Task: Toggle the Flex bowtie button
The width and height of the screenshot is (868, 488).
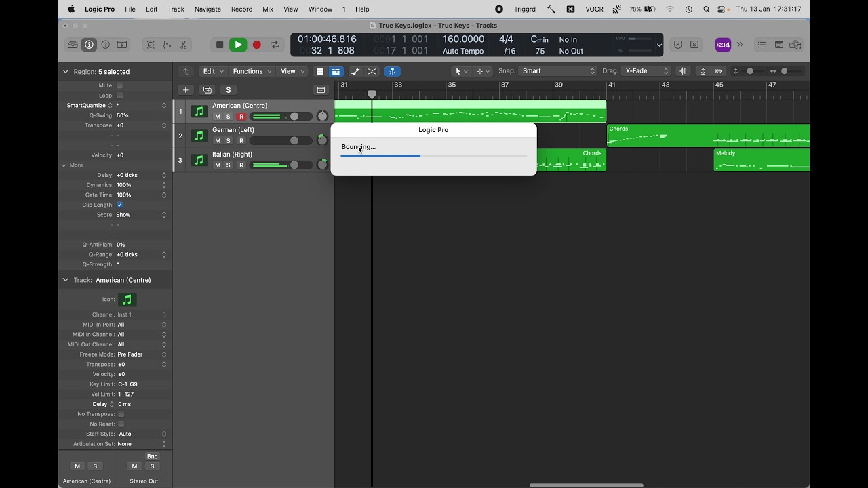Action: pos(372,71)
